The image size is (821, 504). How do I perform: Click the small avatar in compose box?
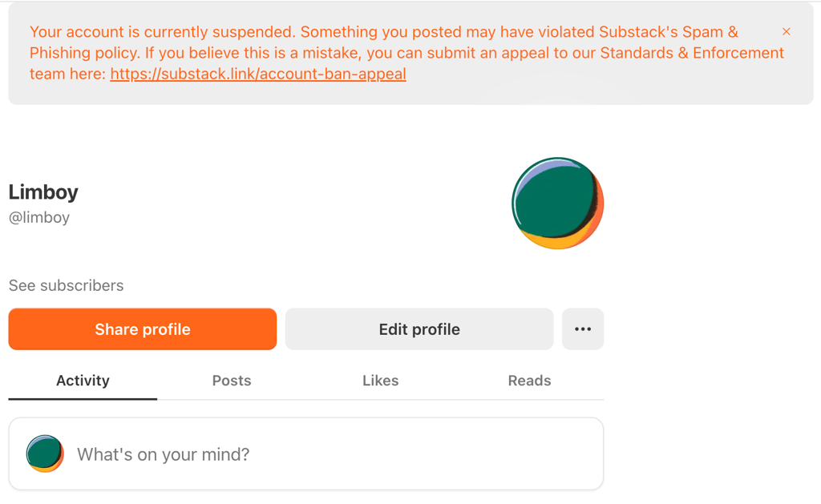pos(45,454)
